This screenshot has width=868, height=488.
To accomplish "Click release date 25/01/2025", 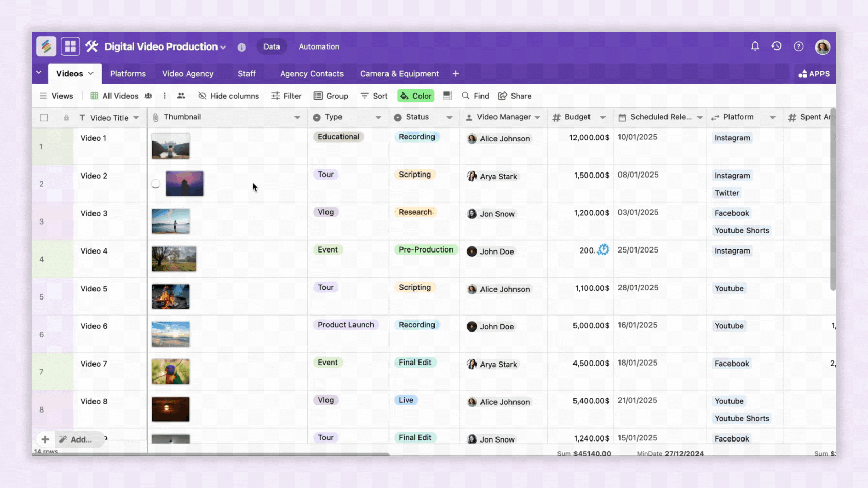I will [x=638, y=250].
